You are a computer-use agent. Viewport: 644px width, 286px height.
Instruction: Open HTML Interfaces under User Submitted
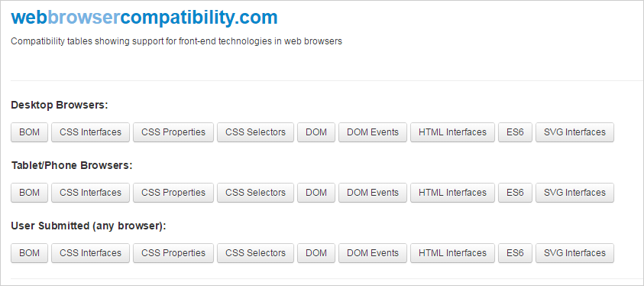click(452, 253)
